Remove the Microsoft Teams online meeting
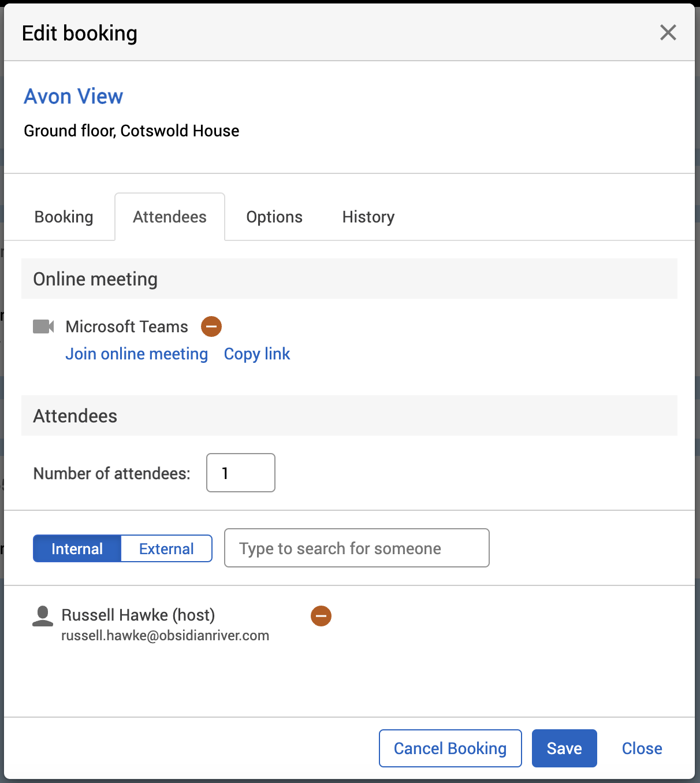The height and width of the screenshot is (783, 700). click(211, 326)
